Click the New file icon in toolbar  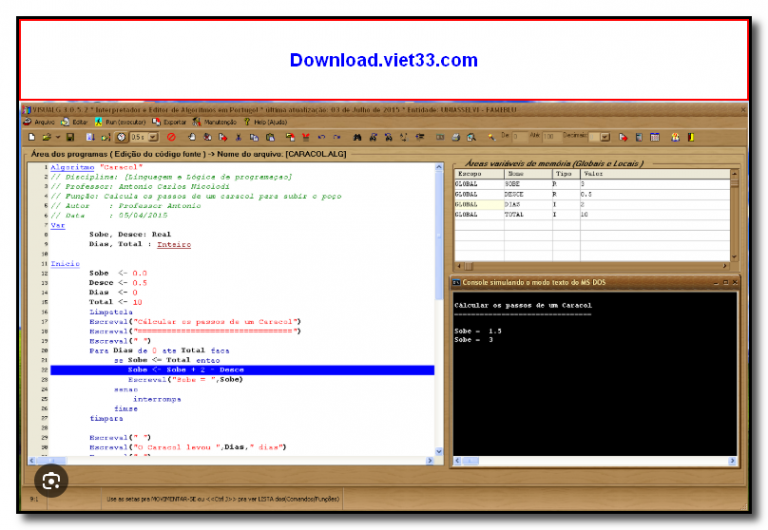coord(33,136)
